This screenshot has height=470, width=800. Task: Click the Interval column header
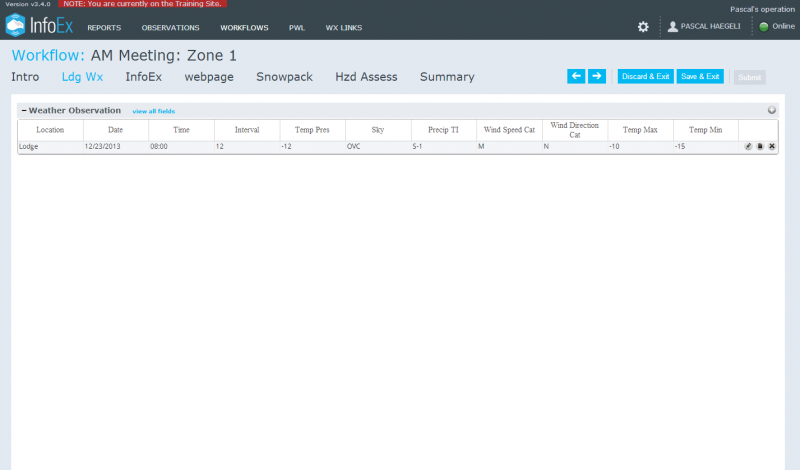coord(247,130)
